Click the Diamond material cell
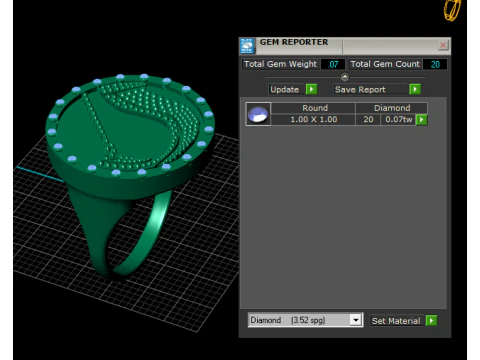Viewport: 480px width, 360px height. (x=392, y=108)
